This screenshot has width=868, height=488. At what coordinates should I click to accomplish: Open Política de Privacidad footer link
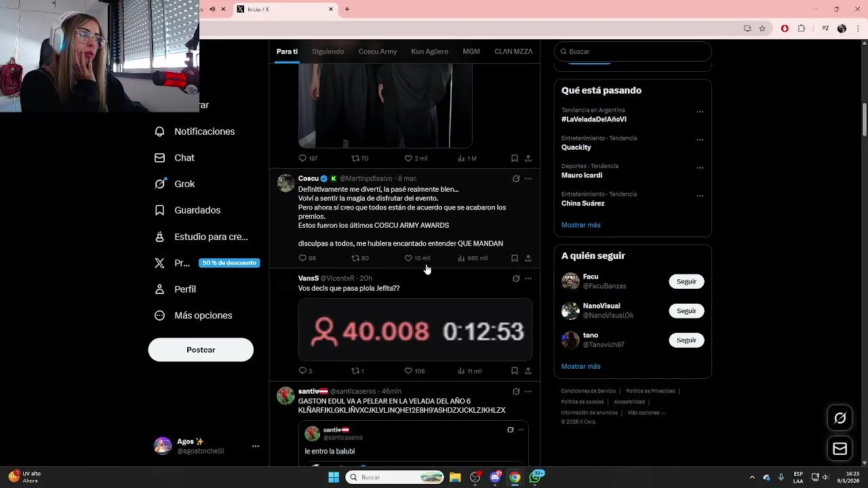650,391
